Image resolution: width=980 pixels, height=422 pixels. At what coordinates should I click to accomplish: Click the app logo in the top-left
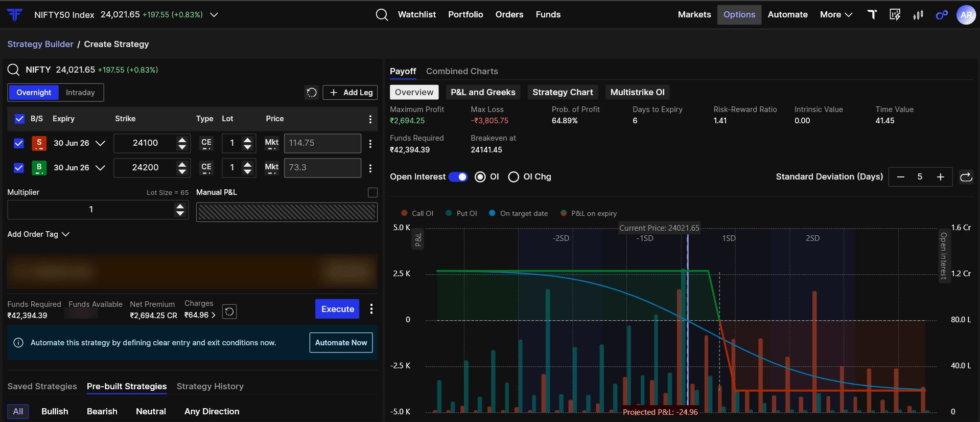pos(14,15)
